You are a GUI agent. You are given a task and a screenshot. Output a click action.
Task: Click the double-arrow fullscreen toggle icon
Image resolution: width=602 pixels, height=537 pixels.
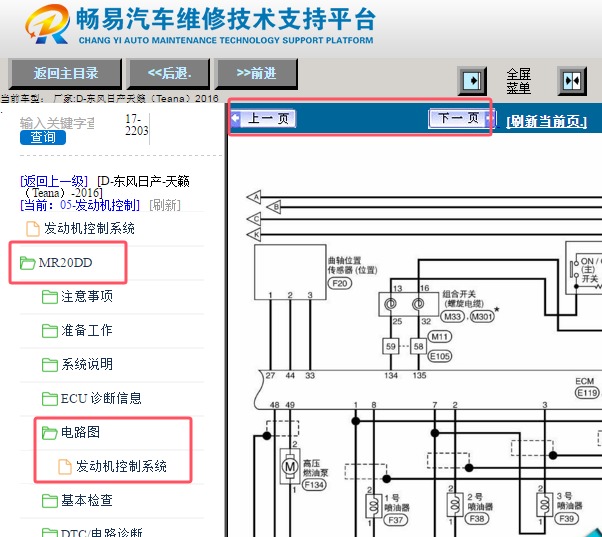[x=572, y=81]
